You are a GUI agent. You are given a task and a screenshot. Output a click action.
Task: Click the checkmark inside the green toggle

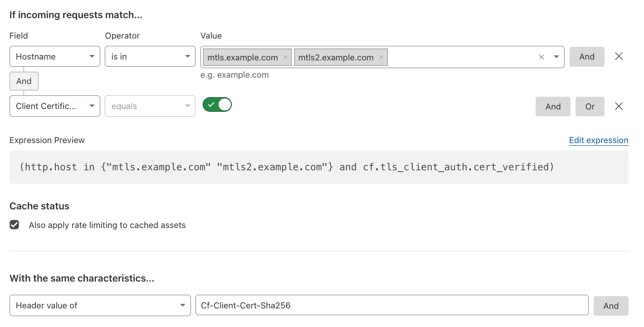(211, 104)
